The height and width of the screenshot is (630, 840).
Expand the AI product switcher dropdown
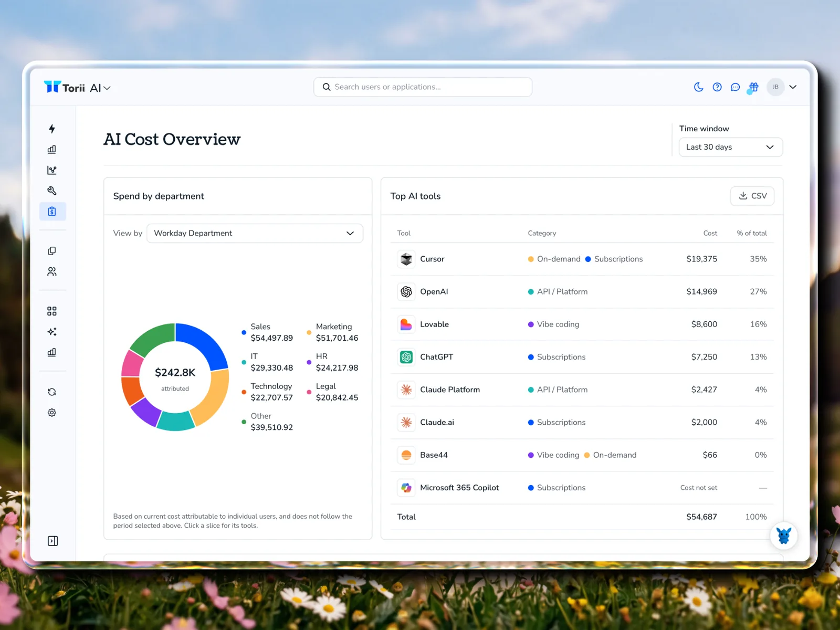[100, 88]
